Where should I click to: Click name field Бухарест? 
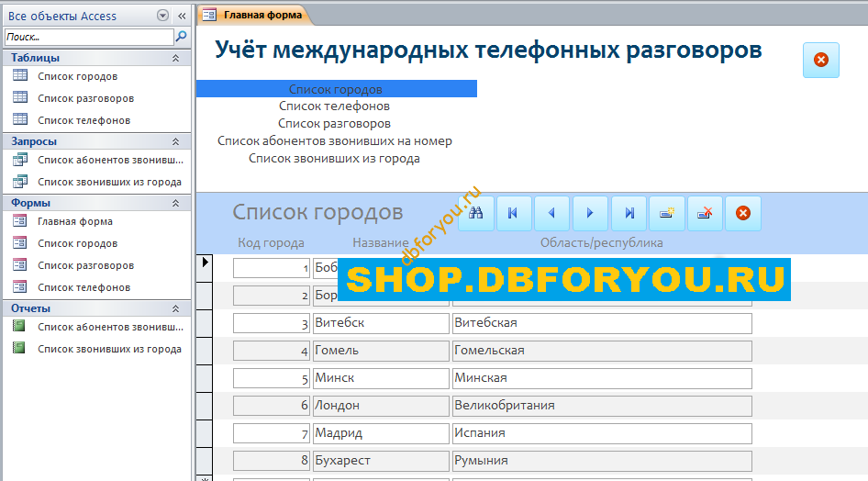coord(381,461)
